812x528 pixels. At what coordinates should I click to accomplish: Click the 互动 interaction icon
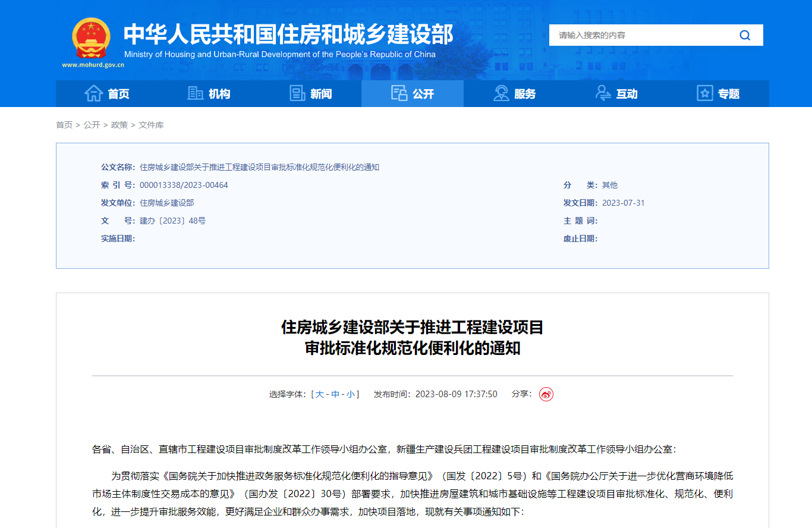603,93
